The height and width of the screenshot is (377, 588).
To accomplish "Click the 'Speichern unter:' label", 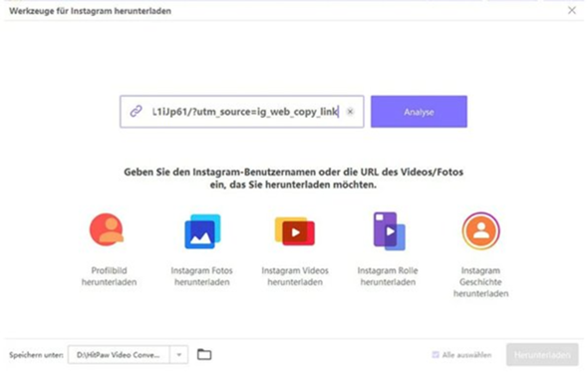I will pyautogui.click(x=36, y=355).
